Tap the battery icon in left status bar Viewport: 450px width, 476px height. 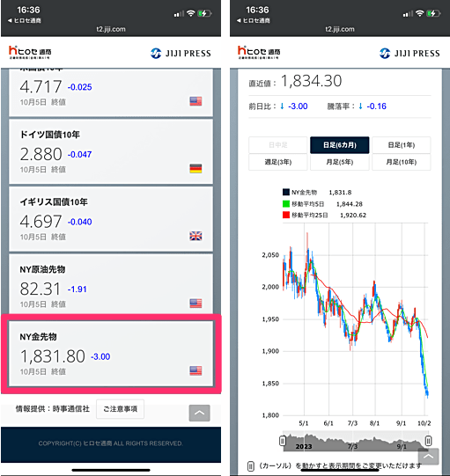tap(204, 13)
